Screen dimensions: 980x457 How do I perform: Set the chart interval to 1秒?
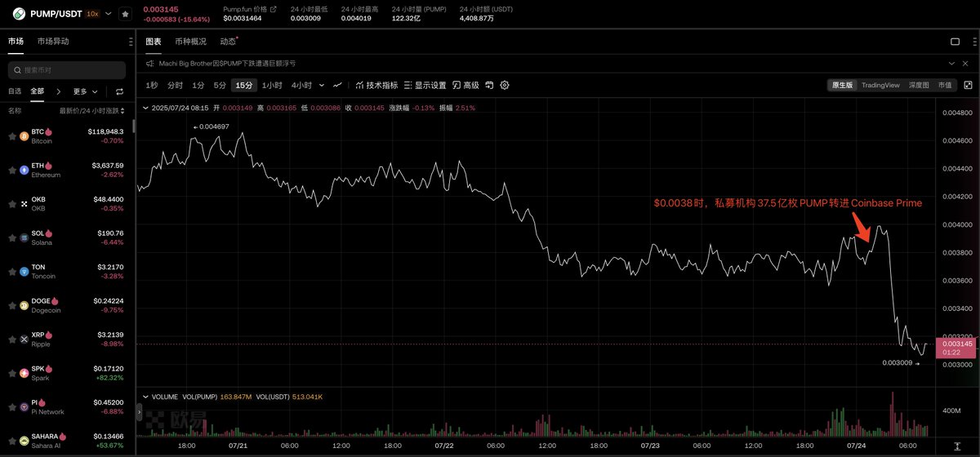coord(152,85)
